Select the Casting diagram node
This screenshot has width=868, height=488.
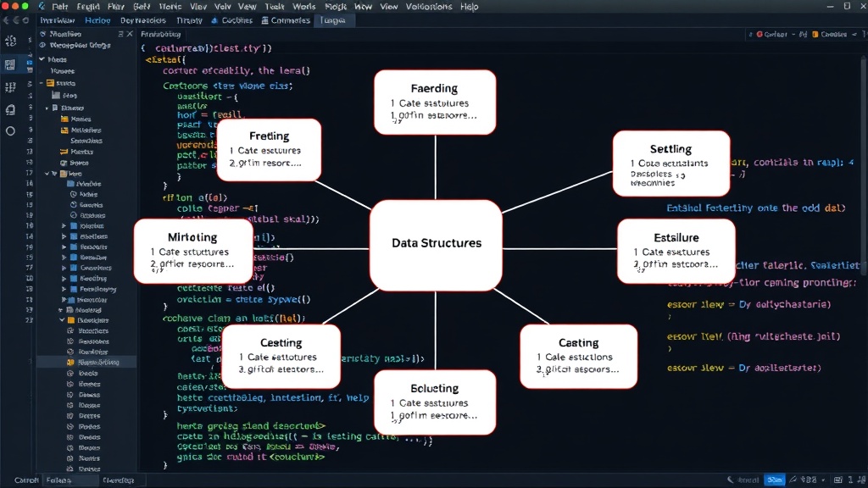click(x=578, y=357)
